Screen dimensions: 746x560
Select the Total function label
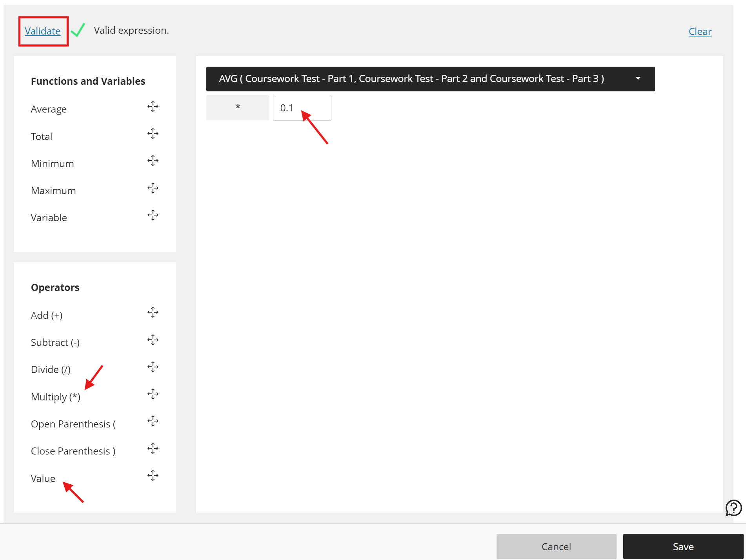(42, 136)
